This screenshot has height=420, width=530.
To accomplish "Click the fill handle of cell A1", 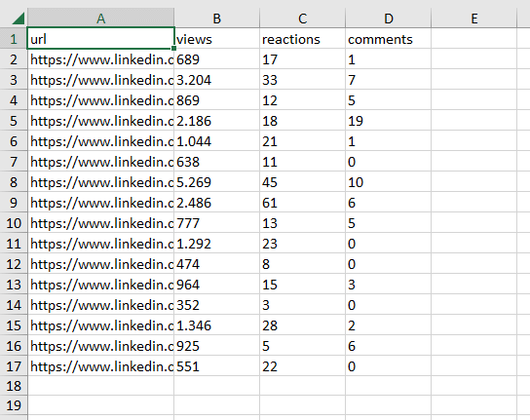I will coord(173,49).
